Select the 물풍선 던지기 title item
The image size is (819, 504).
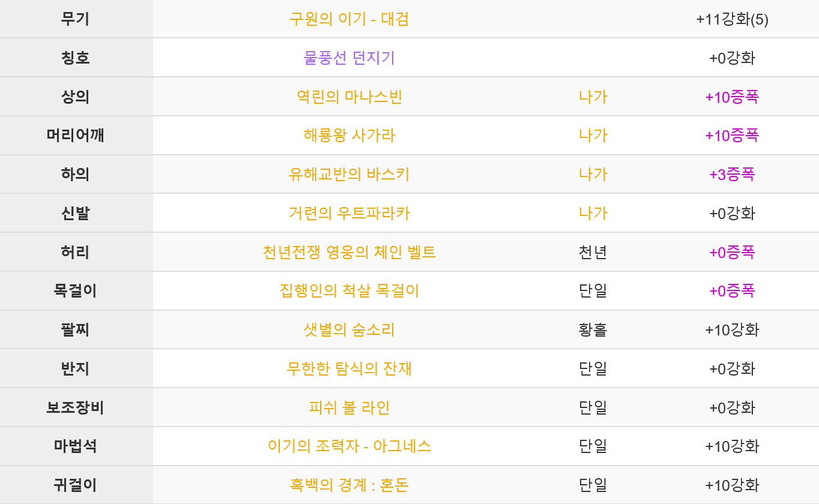tap(349, 58)
